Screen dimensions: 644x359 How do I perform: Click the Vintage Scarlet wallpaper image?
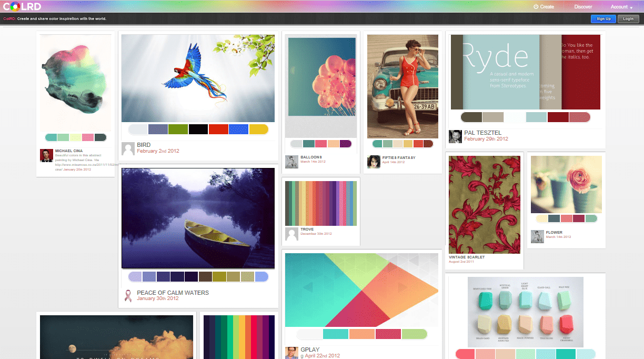point(484,204)
